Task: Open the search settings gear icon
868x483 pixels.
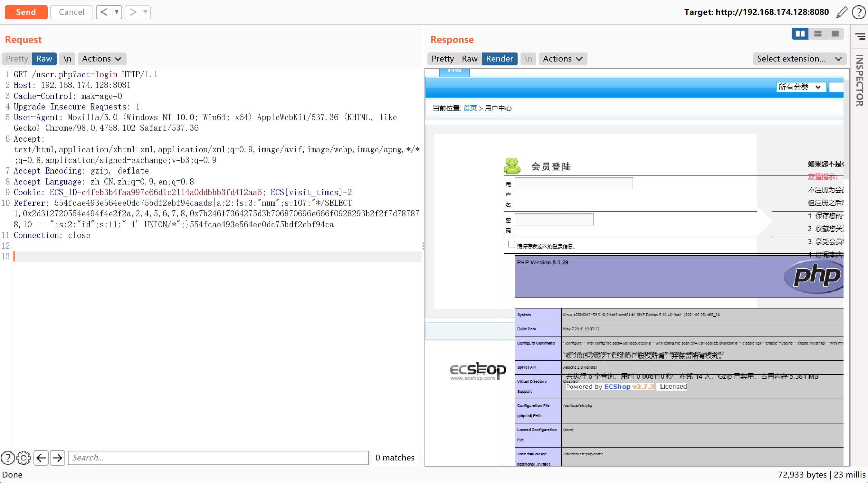Action: [x=24, y=458]
